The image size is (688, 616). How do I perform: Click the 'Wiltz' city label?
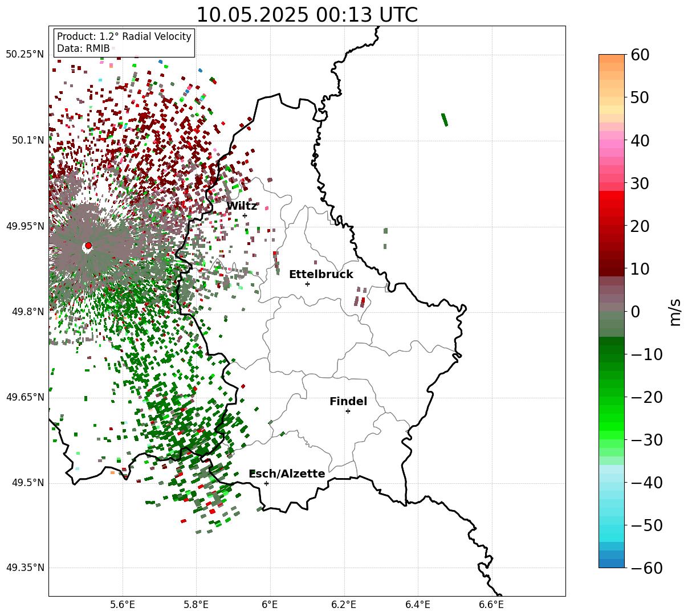pyautogui.click(x=242, y=206)
